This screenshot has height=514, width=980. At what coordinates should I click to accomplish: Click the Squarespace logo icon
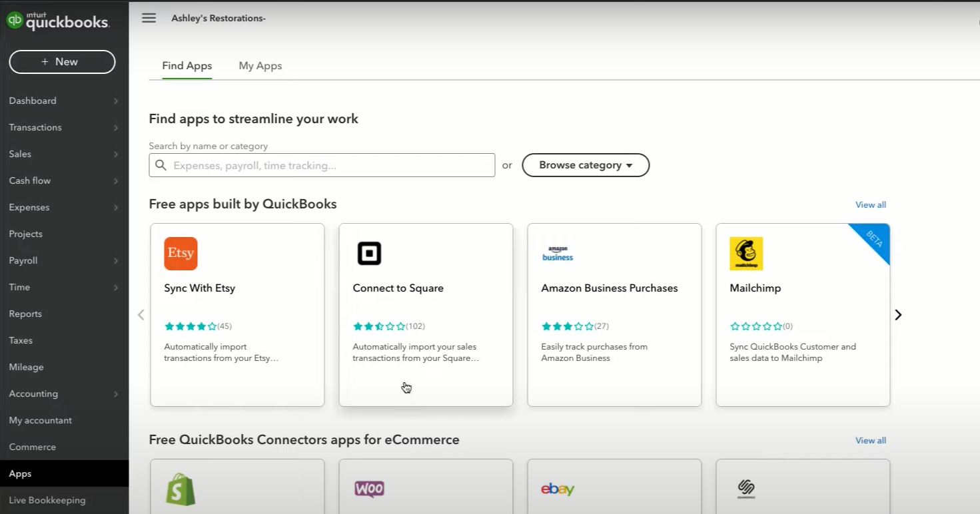[x=746, y=489]
